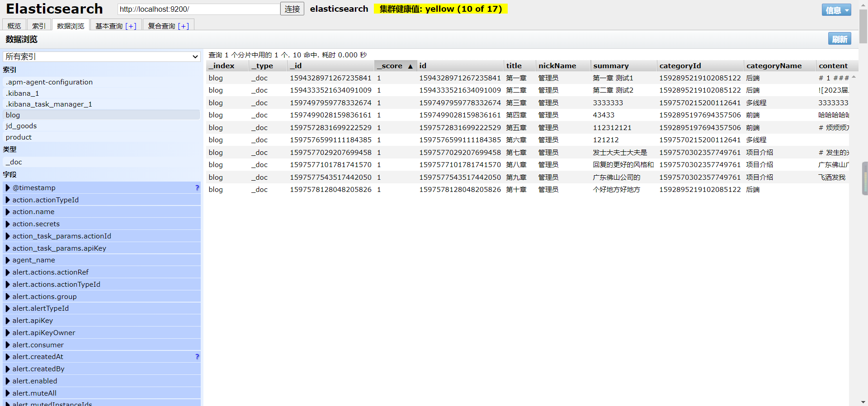The image size is (868, 406).
Task: Open the 基本查询 tab
Action: click(x=116, y=26)
